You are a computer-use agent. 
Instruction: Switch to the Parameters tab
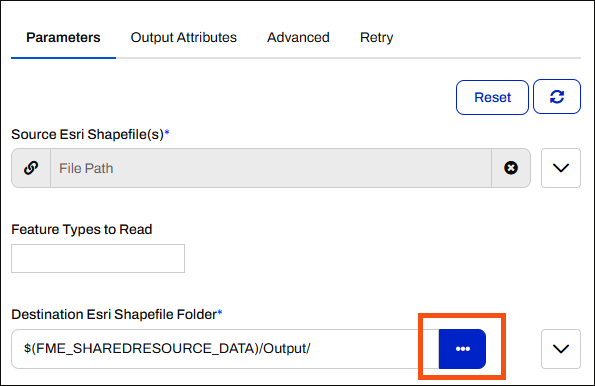click(63, 38)
